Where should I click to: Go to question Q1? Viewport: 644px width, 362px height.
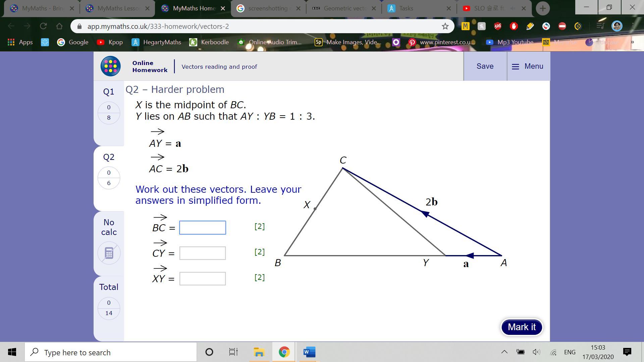[109, 92]
